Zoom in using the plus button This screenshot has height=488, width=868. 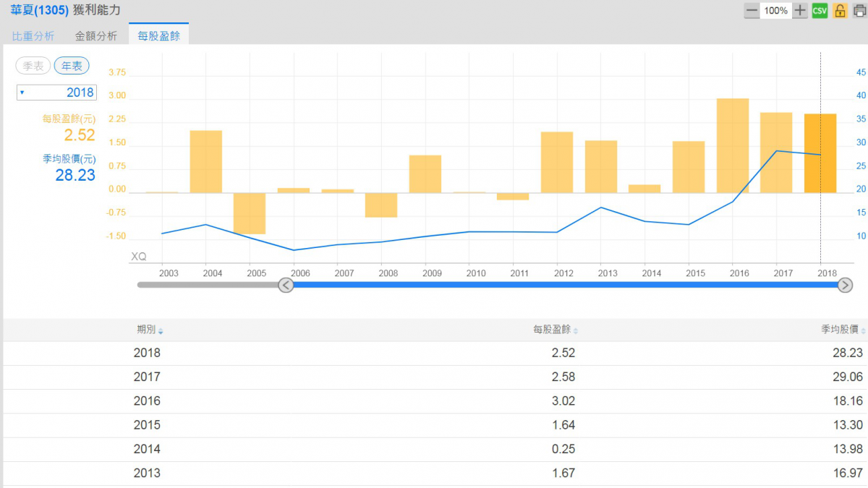point(800,11)
